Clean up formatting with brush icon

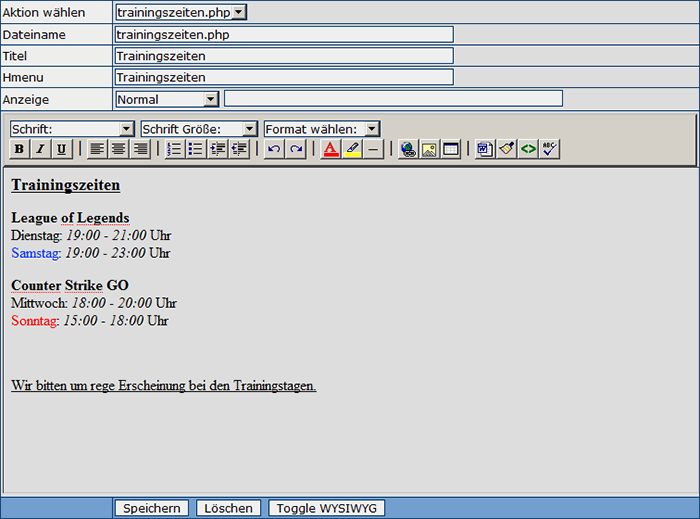click(x=507, y=149)
